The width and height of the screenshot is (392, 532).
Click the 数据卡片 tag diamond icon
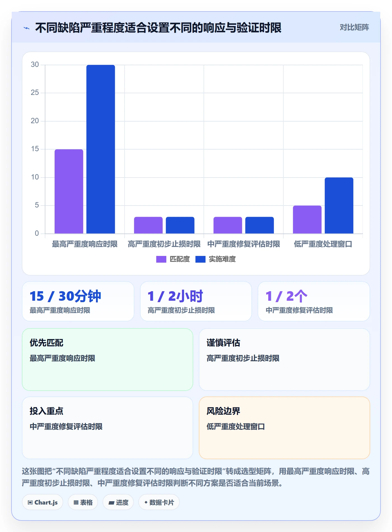click(x=146, y=502)
